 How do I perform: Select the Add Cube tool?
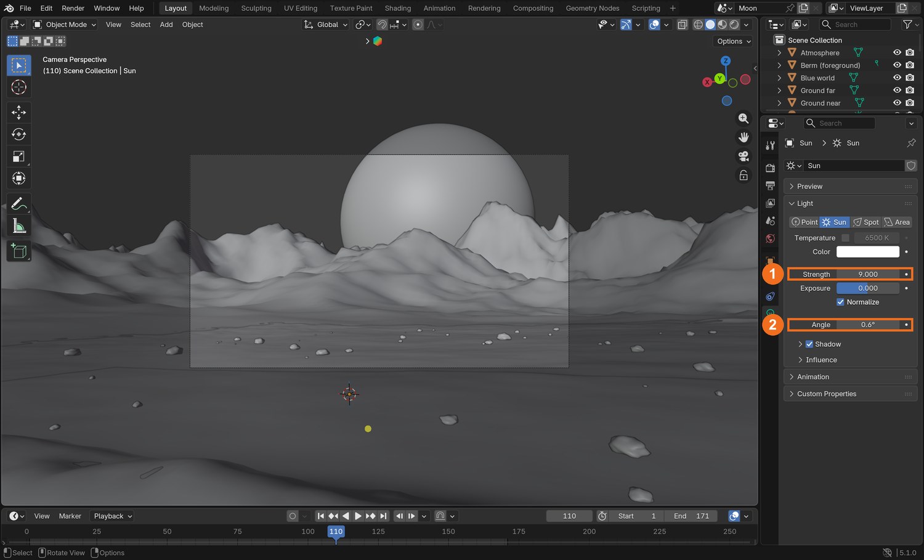[19, 251]
